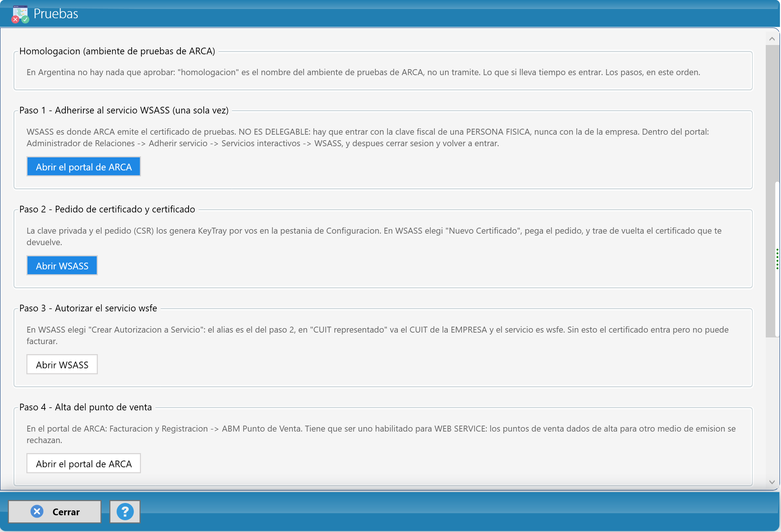Click heading 'Paso 1 - Adherirse al servicio WSASS'

(94, 110)
